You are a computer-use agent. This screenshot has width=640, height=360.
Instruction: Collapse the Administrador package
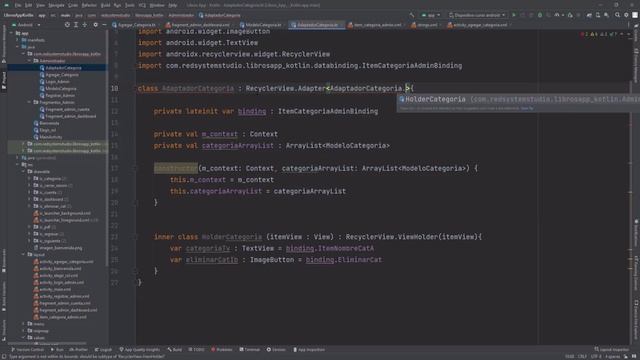tap(30, 61)
